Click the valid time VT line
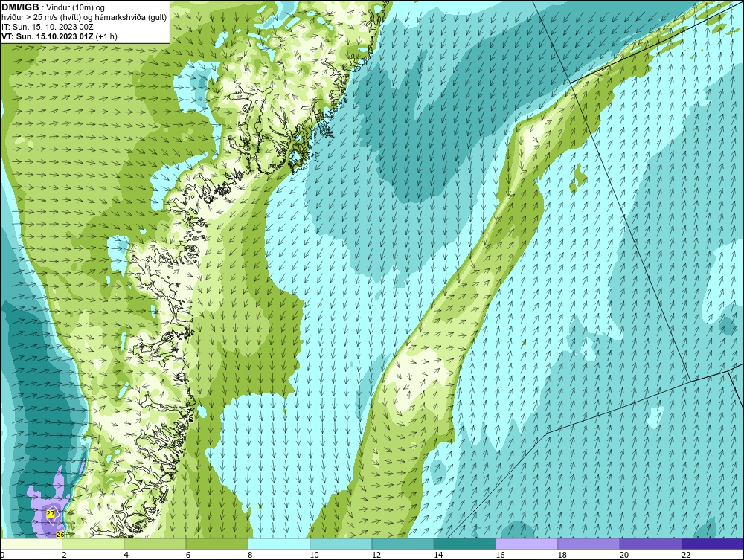 [x=60, y=36]
